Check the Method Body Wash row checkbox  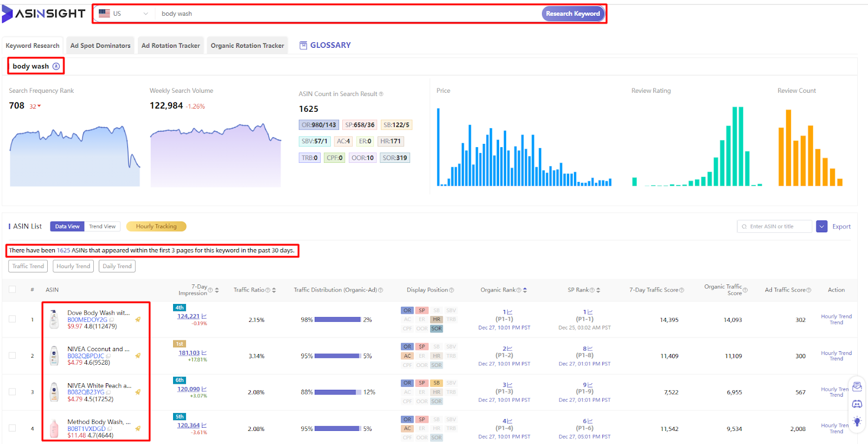tap(12, 428)
